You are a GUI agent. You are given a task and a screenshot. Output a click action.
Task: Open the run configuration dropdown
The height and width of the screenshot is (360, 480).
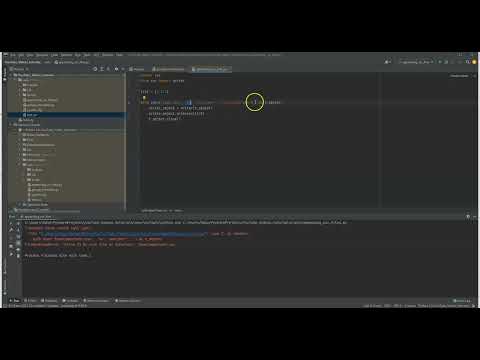point(416,62)
